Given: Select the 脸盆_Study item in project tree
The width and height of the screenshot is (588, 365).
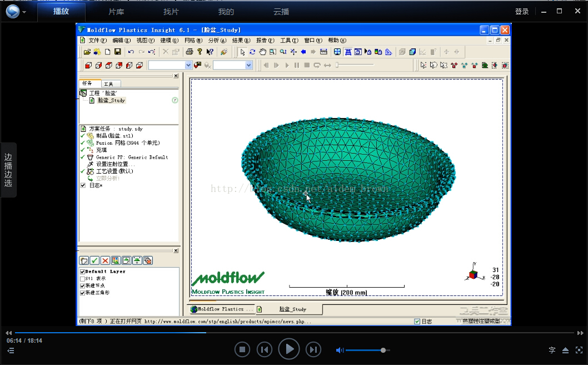Looking at the screenshot, I should click(111, 100).
